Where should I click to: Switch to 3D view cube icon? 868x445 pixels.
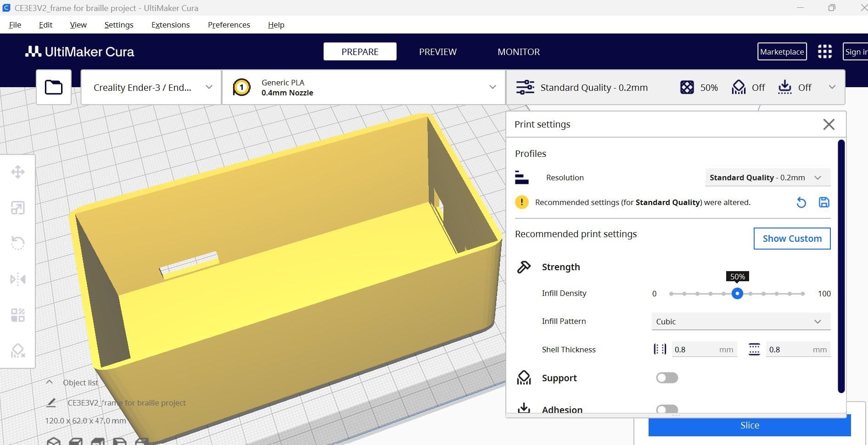(54, 441)
